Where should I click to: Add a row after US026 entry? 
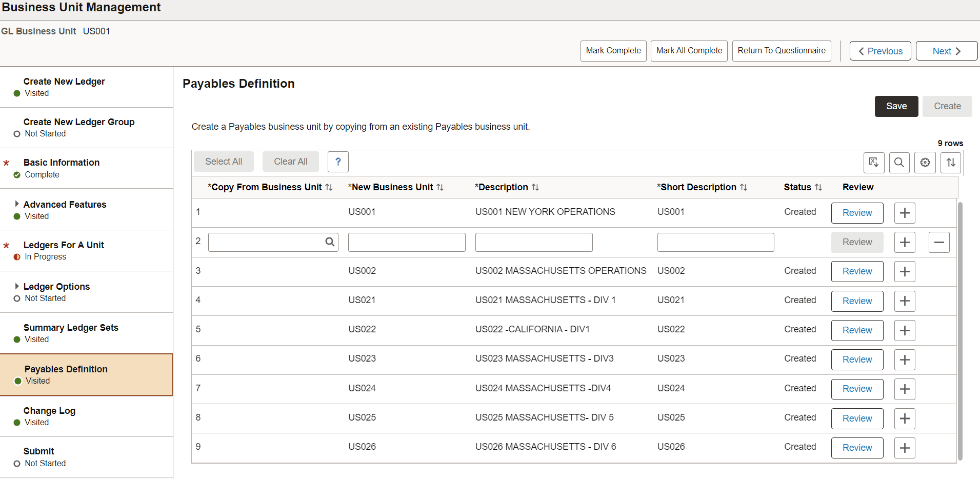pyautogui.click(x=905, y=448)
